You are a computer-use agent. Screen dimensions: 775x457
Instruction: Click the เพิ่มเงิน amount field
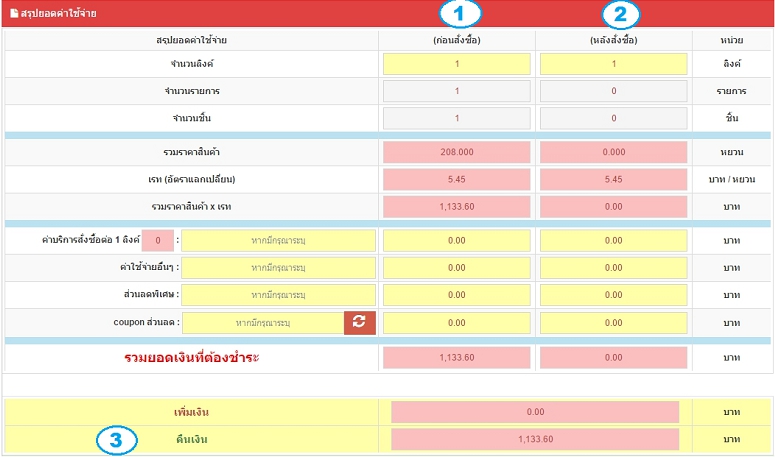535,412
